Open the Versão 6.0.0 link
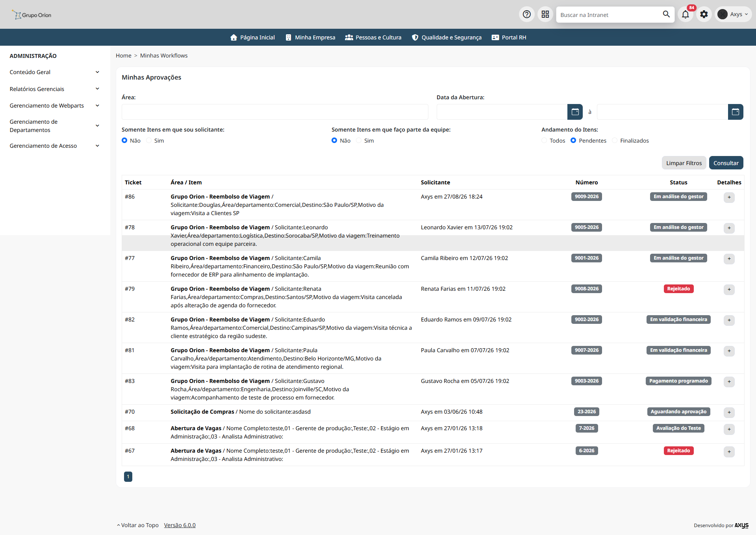This screenshot has width=756, height=535. (180, 525)
